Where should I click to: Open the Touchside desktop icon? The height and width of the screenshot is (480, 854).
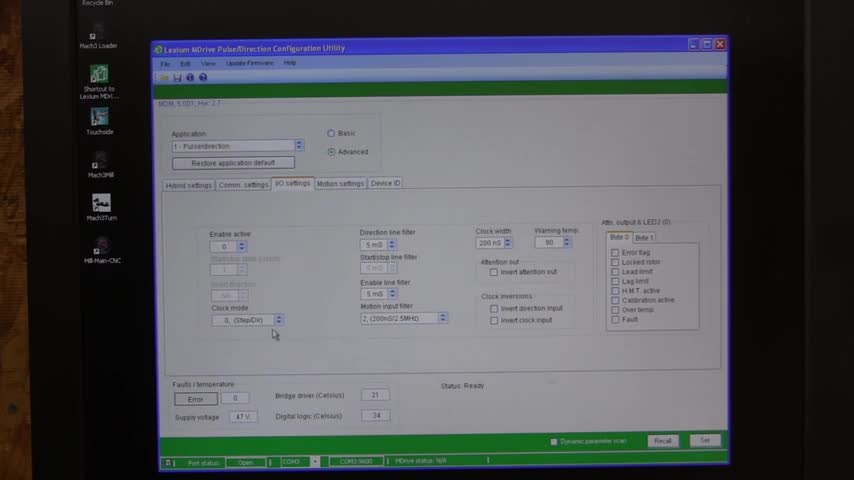pos(100,121)
